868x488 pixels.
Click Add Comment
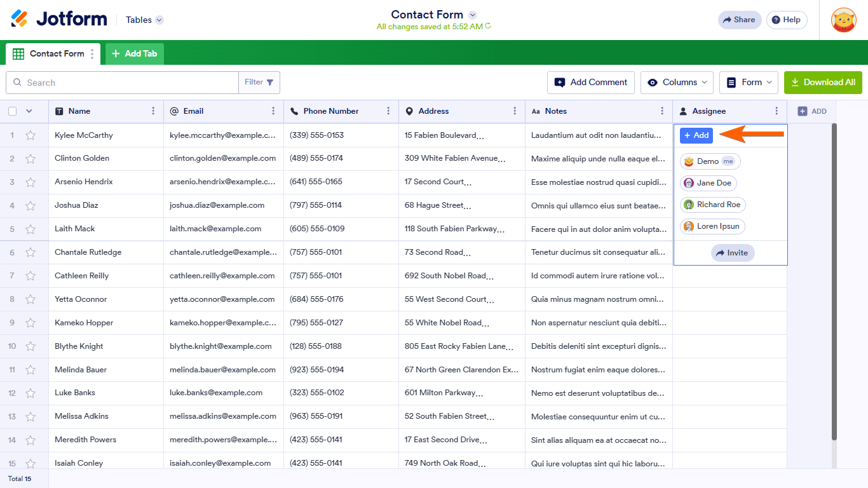[x=591, y=83]
